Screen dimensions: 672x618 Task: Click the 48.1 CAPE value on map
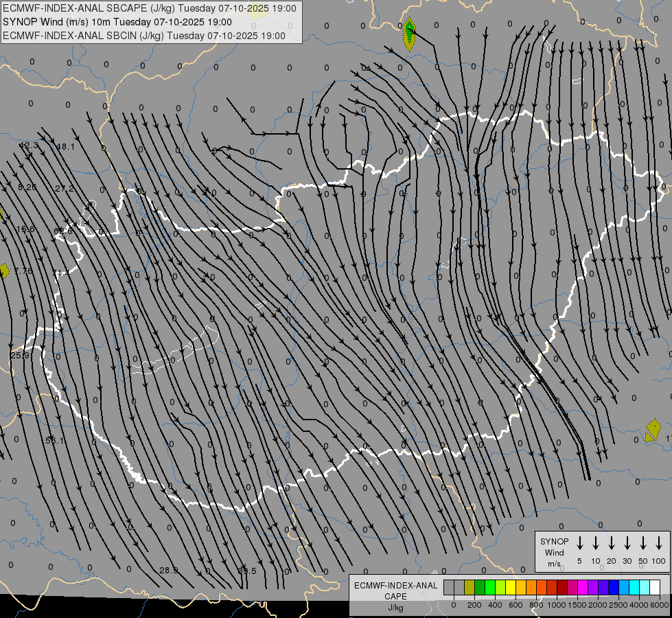pyautogui.click(x=66, y=147)
